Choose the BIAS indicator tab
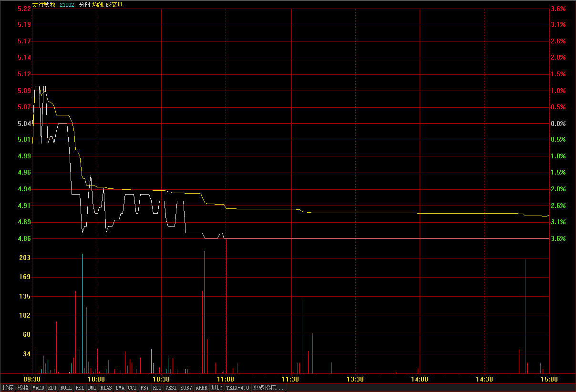The image size is (576, 392). pos(106,388)
